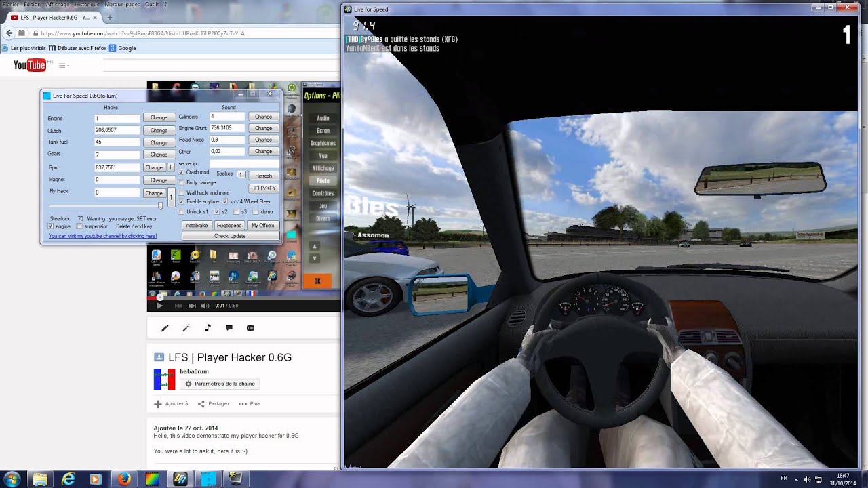Viewport: 868px width, 488px height.
Task: Open the Google bookmark
Action: click(123, 48)
